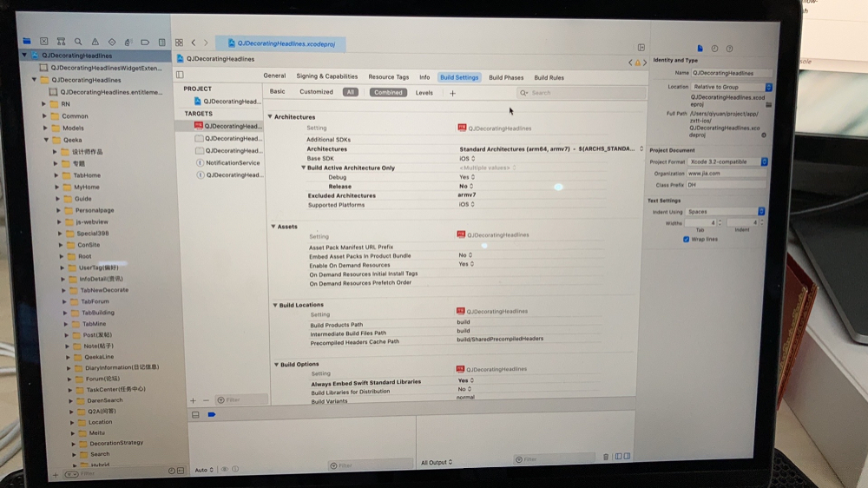The width and height of the screenshot is (868, 488).
Task: Select the Basic settings filter
Action: tap(278, 91)
